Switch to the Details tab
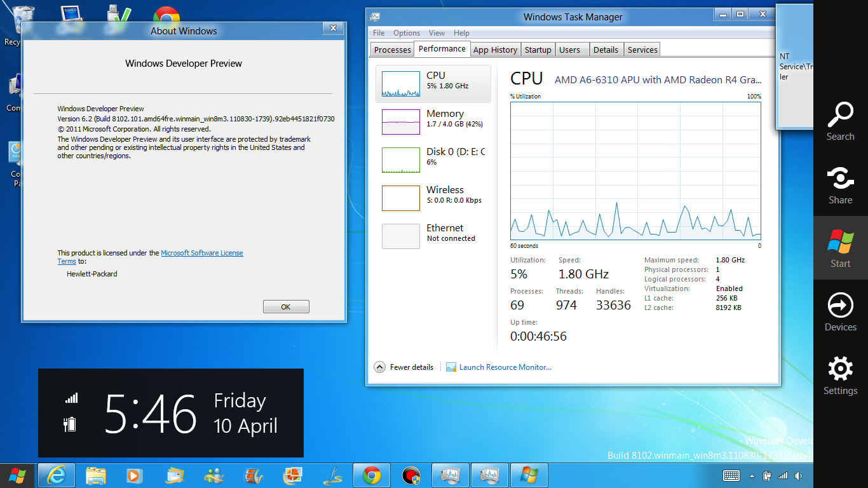 606,50
